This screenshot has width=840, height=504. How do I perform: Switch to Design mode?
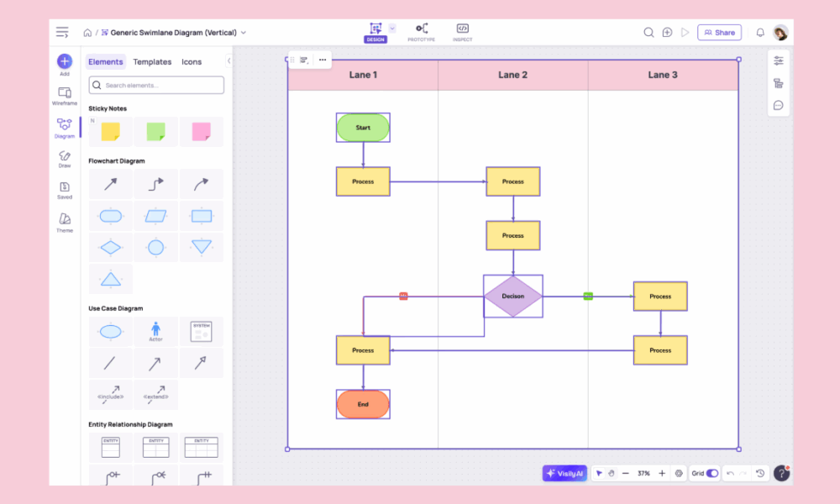[x=375, y=33]
